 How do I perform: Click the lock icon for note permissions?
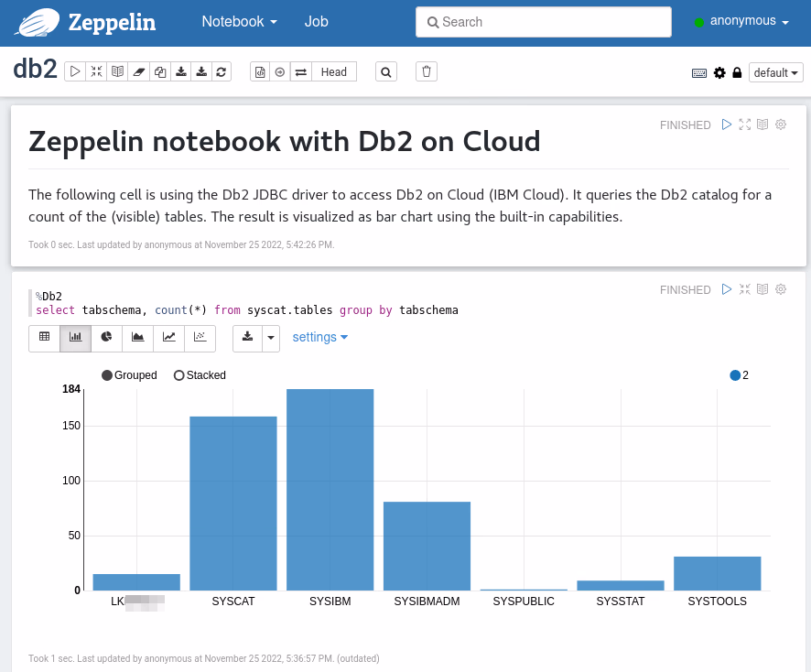pos(737,73)
